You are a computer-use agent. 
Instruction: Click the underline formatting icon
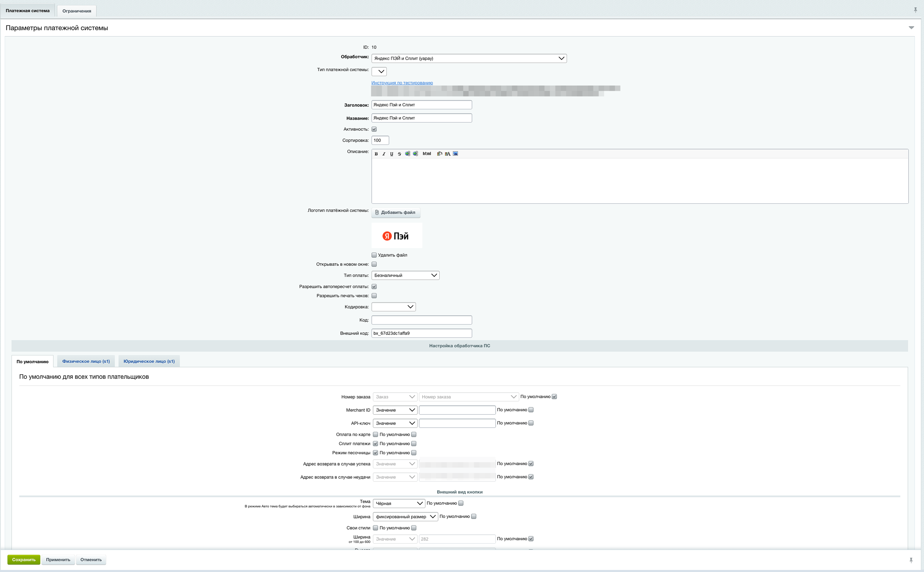(391, 154)
